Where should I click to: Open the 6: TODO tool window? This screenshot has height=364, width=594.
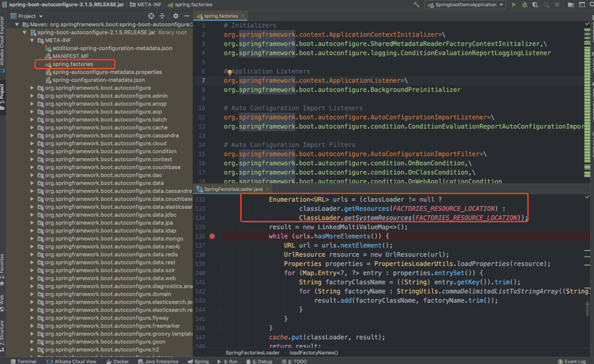294,361
